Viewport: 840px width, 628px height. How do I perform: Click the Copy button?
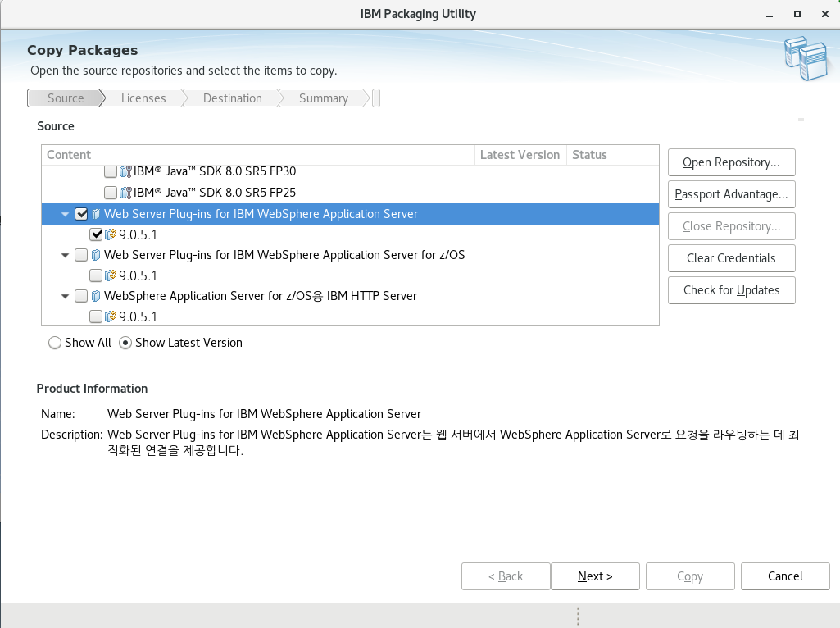689,576
